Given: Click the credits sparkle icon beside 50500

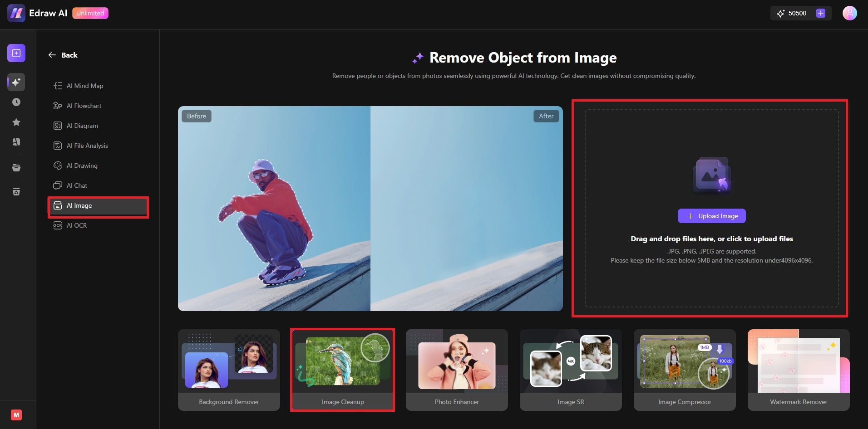Looking at the screenshot, I should [x=780, y=13].
